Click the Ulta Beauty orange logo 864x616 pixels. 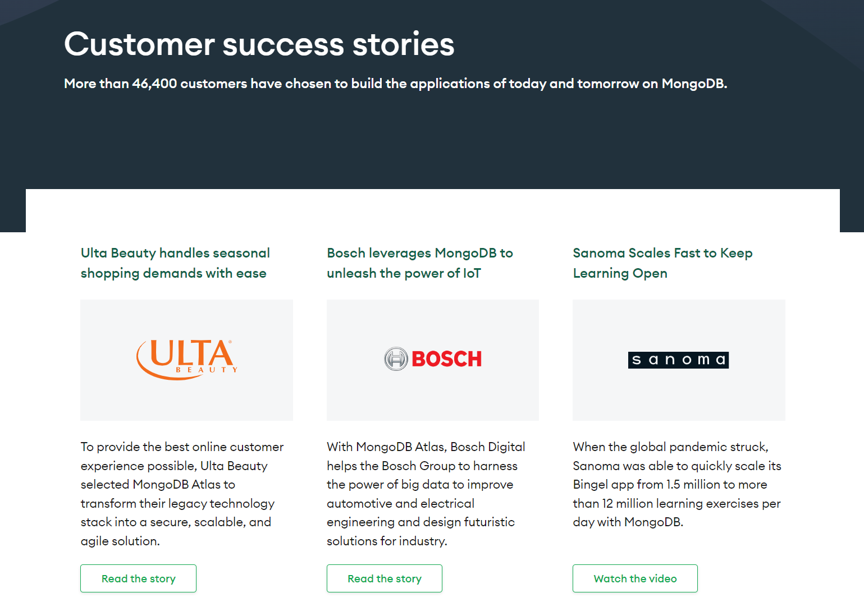coord(187,359)
